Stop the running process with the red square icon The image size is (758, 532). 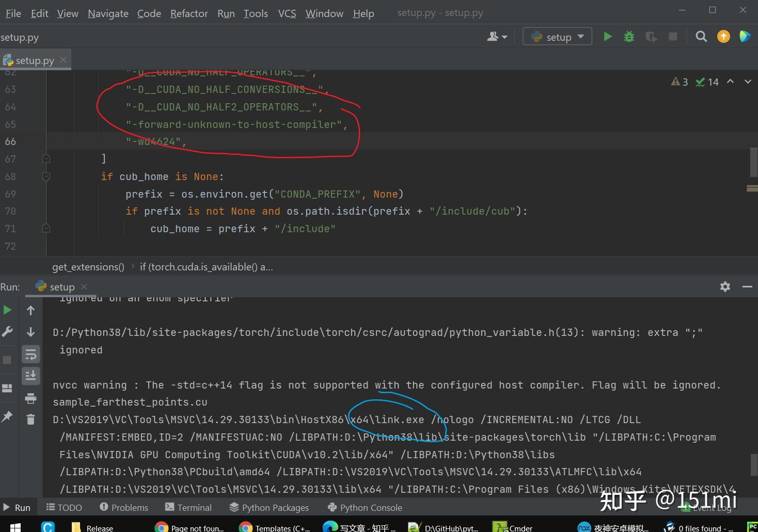672,36
